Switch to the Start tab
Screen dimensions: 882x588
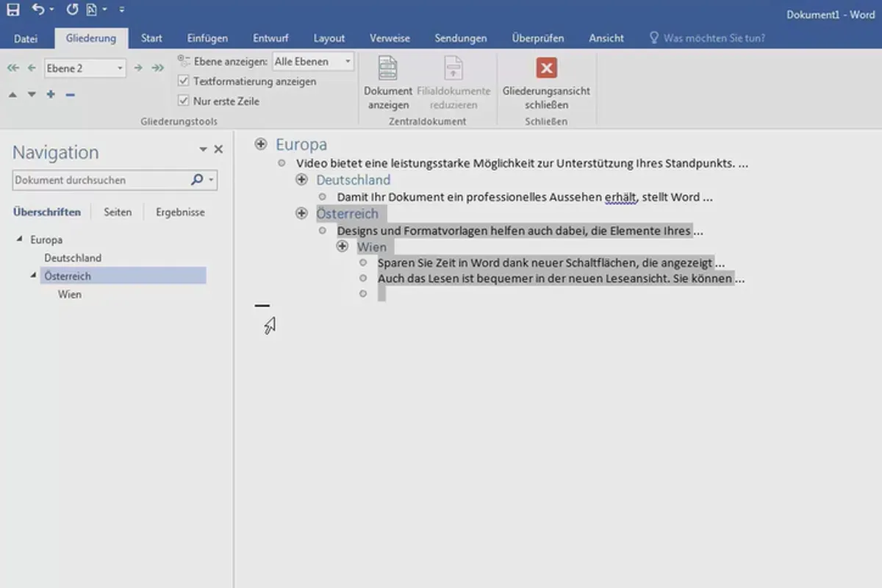point(151,38)
